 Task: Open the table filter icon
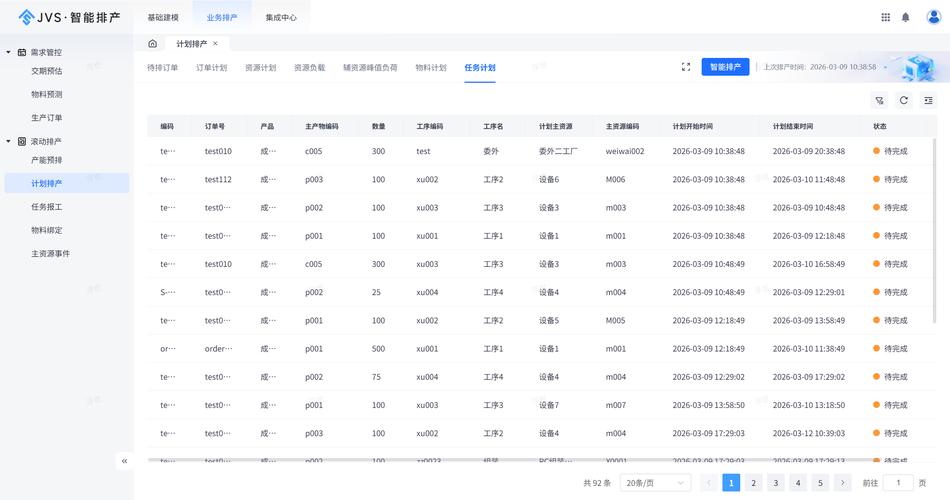(879, 101)
